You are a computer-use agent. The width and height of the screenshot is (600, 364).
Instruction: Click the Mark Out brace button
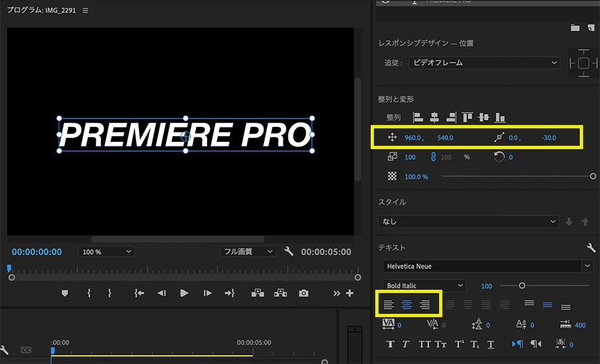110,293
